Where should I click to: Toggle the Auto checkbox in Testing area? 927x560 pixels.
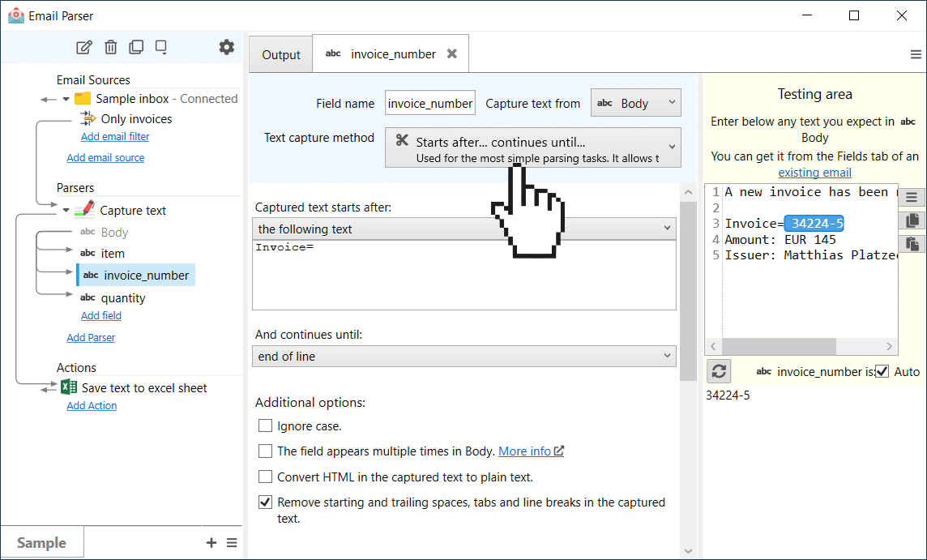point(882,371)
